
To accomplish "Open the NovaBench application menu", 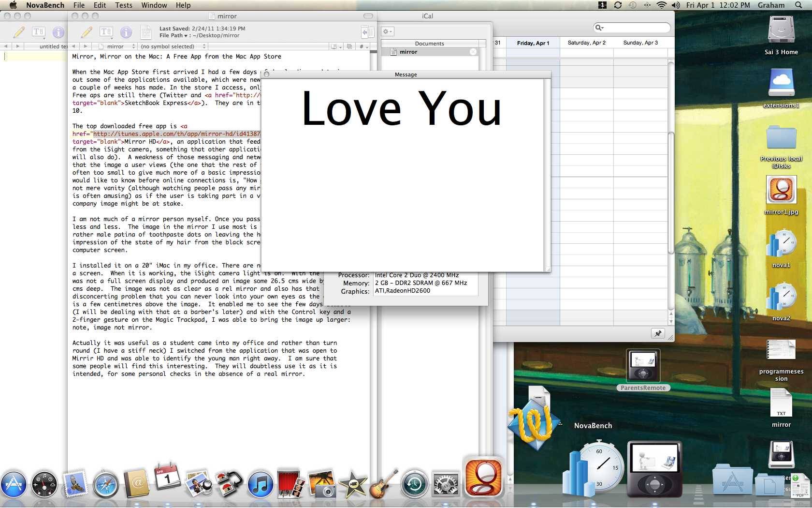I will [x=45, y=5].
